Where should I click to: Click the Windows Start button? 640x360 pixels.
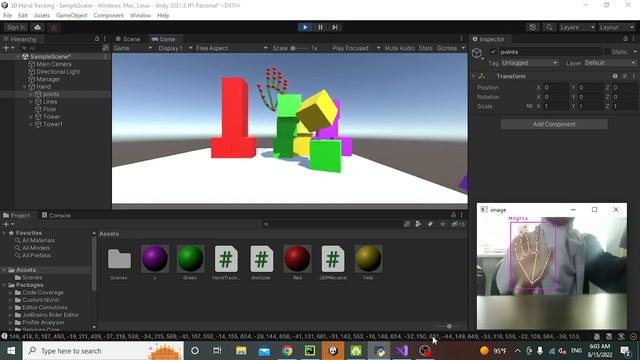pyautogui.click(x=11, y=351)
